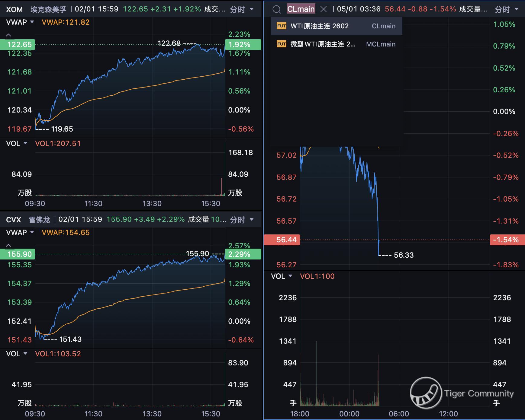Open the 分时 timeframe dropdown on XOM chart
Image resolution: width=525 pixels, height=420 pixels.
point(242,9)
